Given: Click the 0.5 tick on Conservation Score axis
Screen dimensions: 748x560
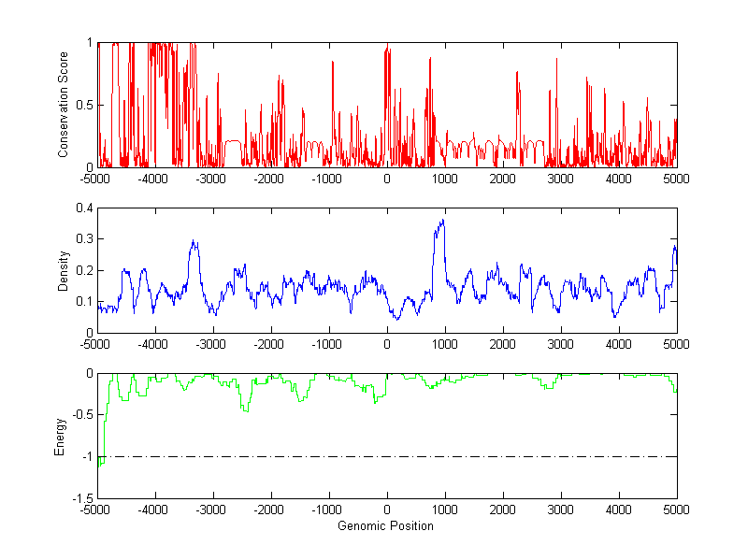Looking at the screenshot, I should tap(83, 105).
